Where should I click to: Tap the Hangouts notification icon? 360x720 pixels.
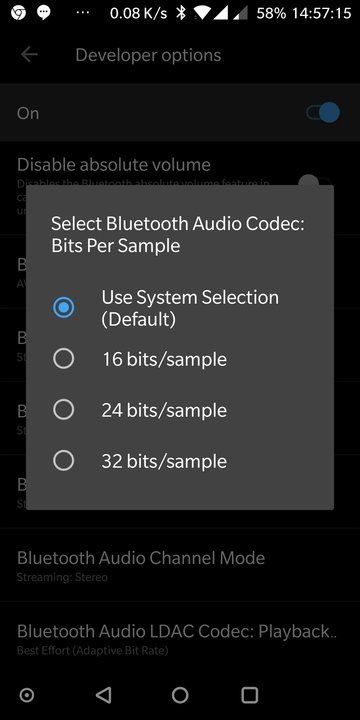[x=44, y=13]
